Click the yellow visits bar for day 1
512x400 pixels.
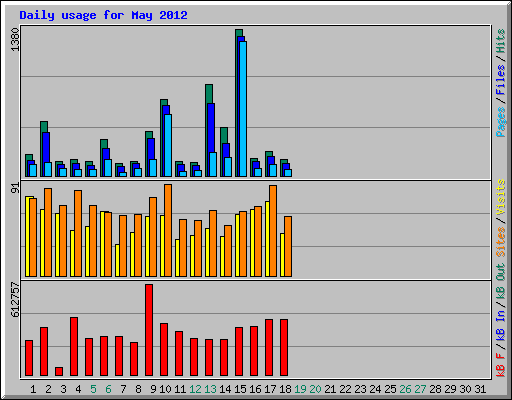pos(27,237)
